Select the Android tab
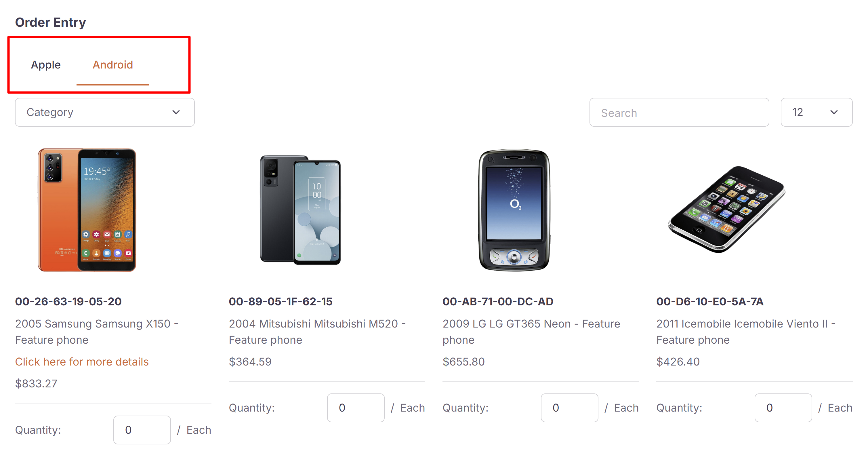Image resolution: width=868 pixels, height=470 pixels. [x=112, y=64]
